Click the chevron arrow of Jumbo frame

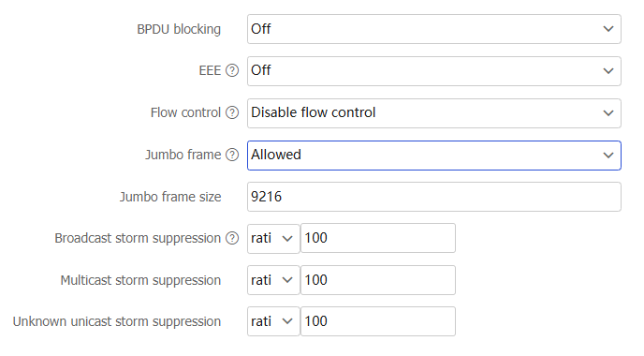coord(608,156)
